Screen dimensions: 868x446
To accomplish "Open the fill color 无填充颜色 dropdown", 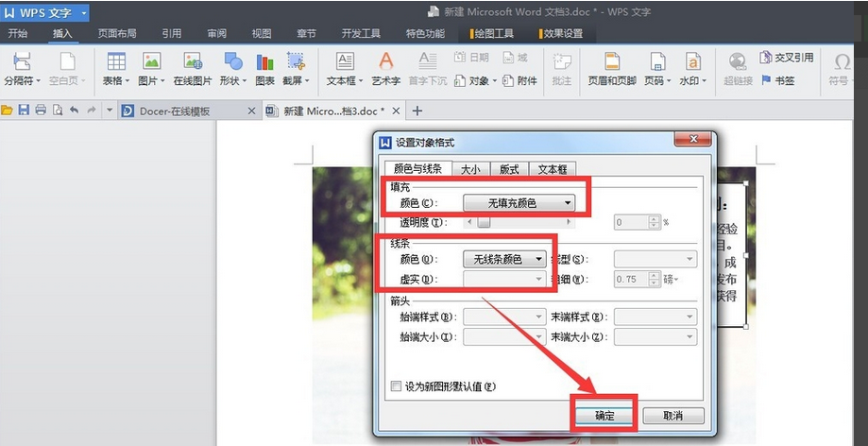I will coord(519,203).
